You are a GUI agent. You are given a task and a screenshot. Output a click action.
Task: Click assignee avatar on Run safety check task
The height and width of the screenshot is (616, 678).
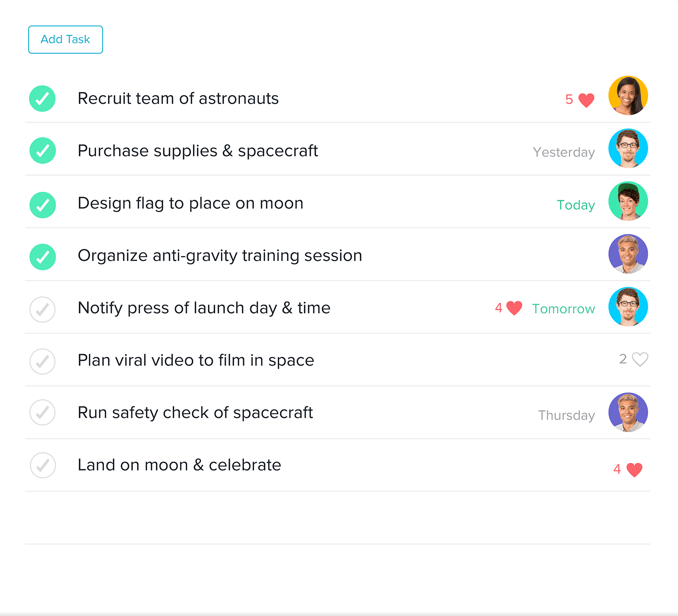point(628,412)
